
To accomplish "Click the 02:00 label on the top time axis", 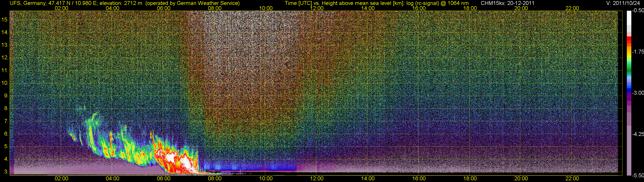I will 61,8.
